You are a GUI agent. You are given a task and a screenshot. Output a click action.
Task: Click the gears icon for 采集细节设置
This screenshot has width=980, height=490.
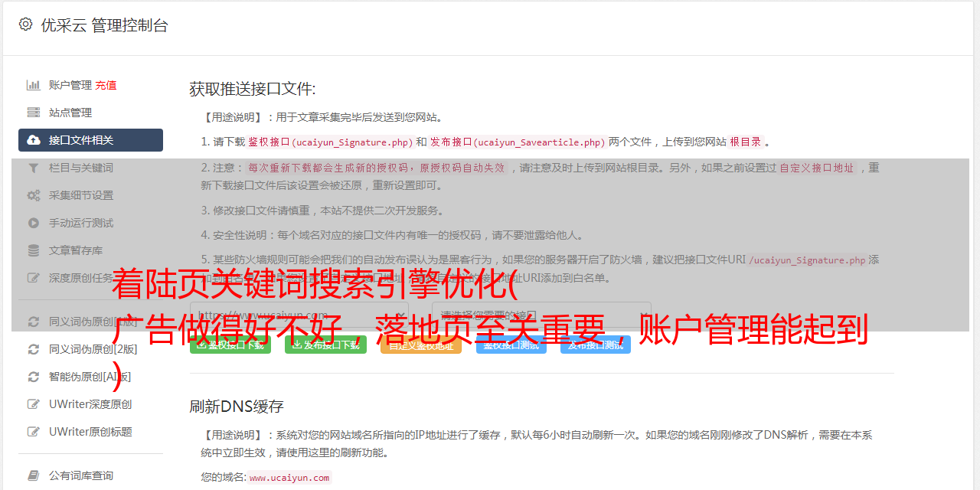tap(34, 195)
